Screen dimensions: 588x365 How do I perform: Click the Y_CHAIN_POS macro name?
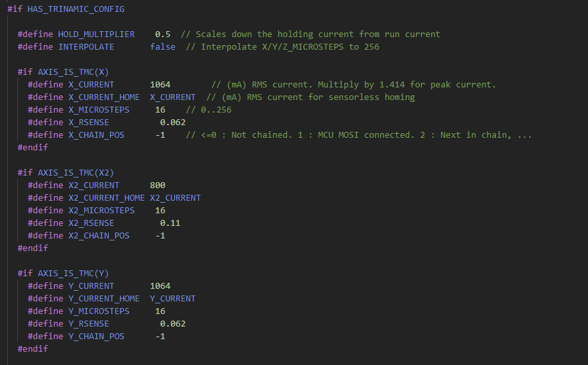(x=97, y=337)
